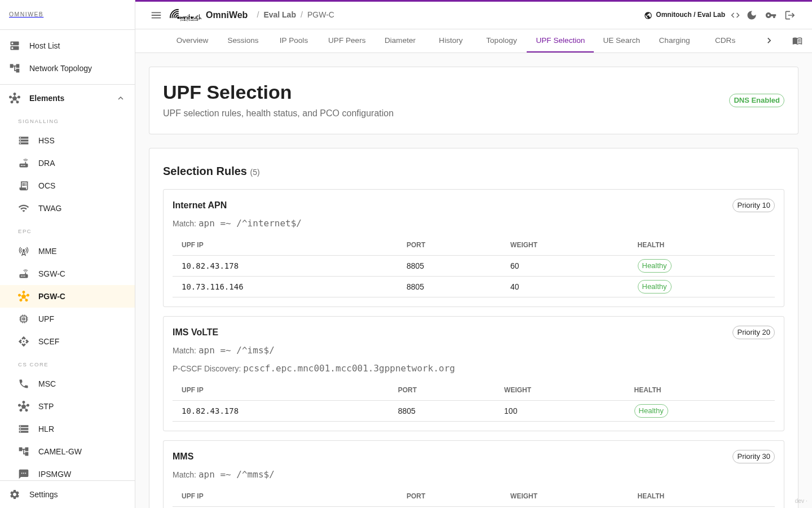812x508 pixels.
Task: Click the key credentials icon
Action: tap(771, 15)
